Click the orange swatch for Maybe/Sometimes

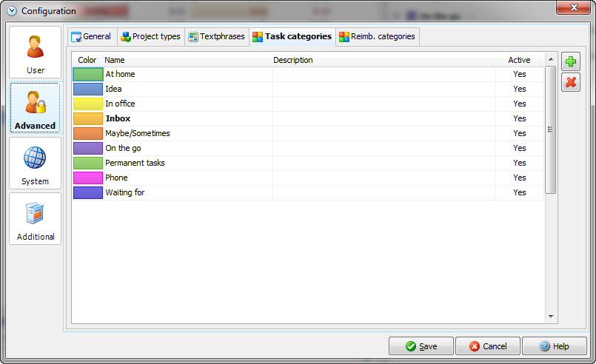(88, 133)
